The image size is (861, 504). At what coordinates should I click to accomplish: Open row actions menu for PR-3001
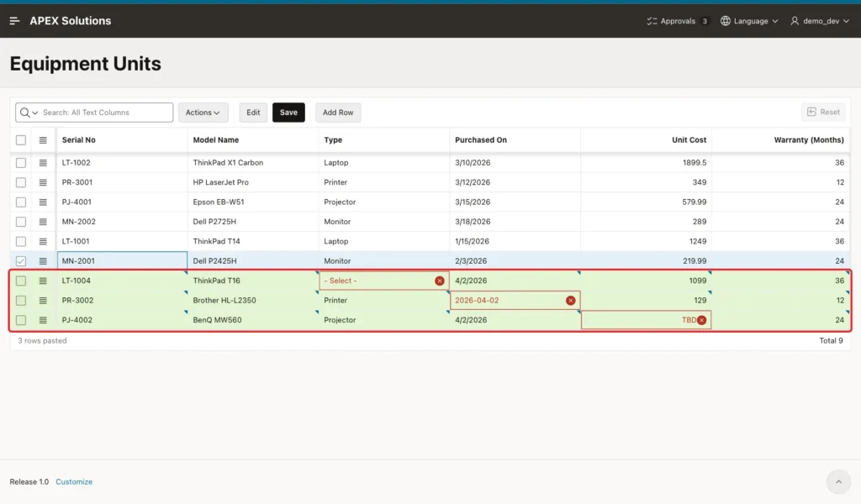(x=43, y=182)
